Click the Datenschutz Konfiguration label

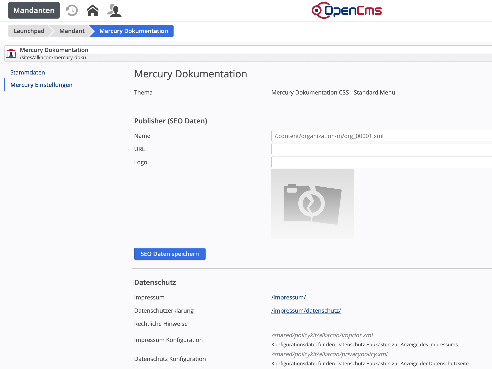(x=170, y=359)
